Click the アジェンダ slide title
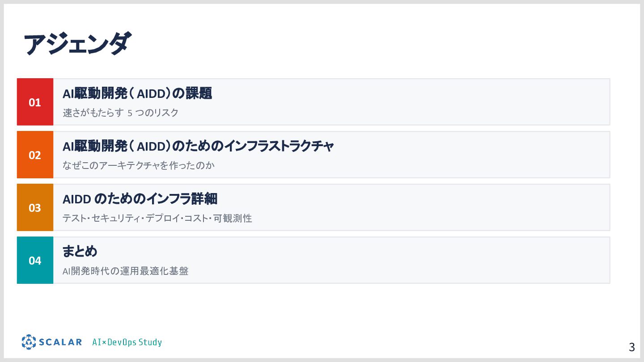This screenshot has height=362, width=644. 77,44
